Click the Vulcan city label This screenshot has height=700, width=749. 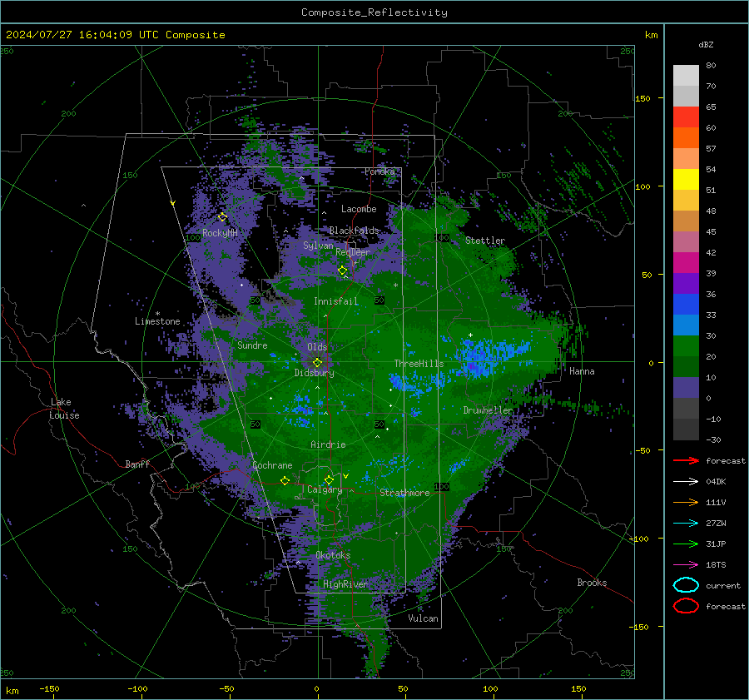tap(424, 618)
